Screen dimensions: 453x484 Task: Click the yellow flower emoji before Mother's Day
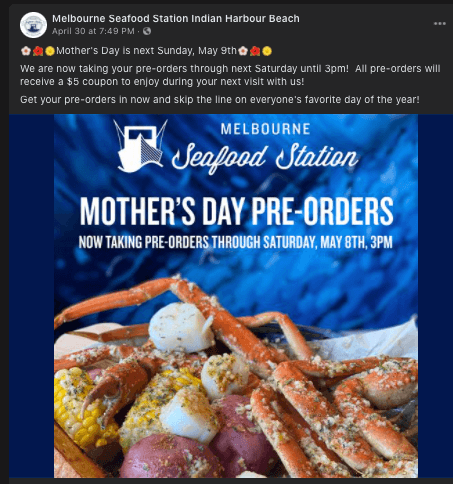coord(50,51)
